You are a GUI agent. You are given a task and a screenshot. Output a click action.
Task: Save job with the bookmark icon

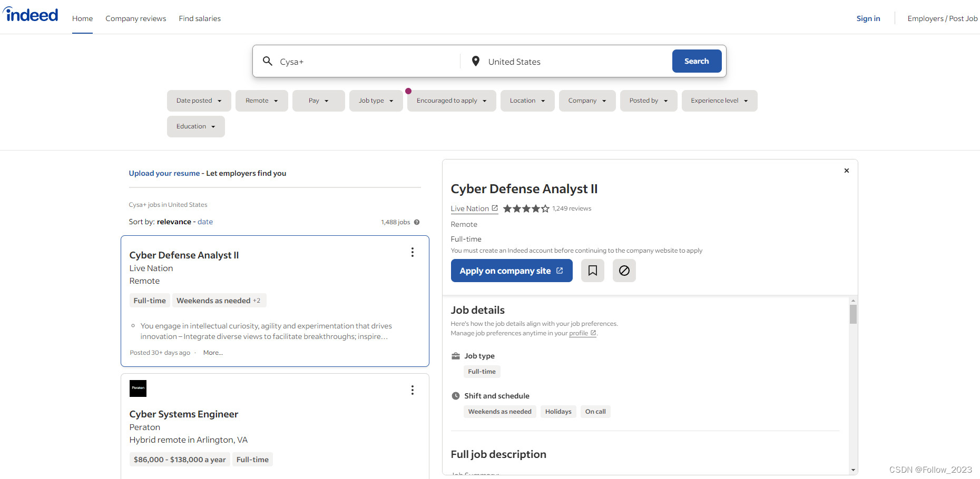(593, 271)
